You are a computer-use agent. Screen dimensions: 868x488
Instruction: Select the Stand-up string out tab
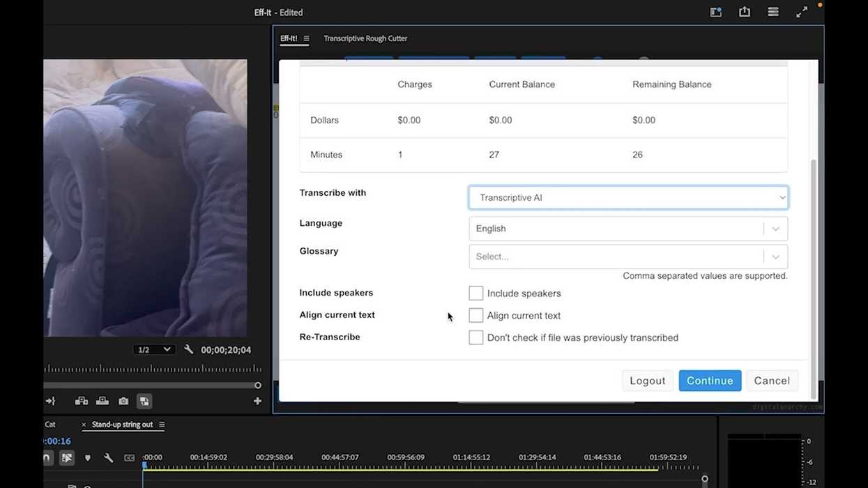122,425
